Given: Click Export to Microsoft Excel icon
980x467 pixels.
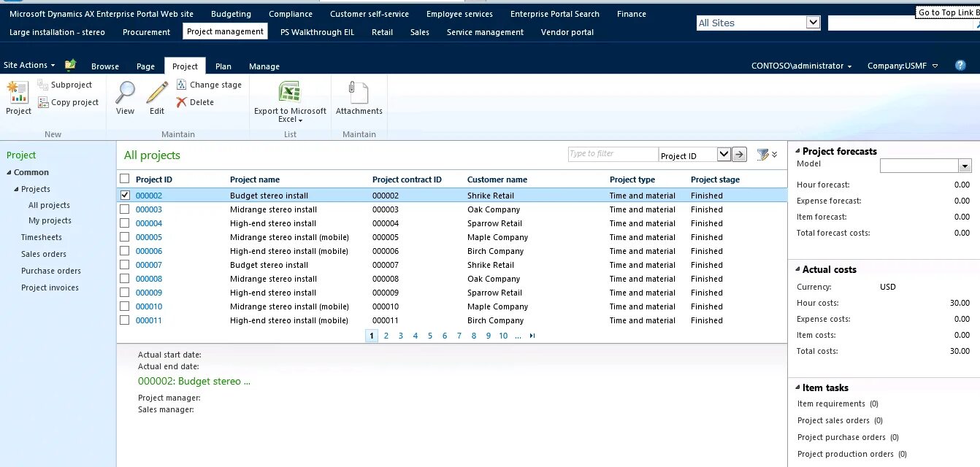Looking at the screenshot, I should (290, 93).
